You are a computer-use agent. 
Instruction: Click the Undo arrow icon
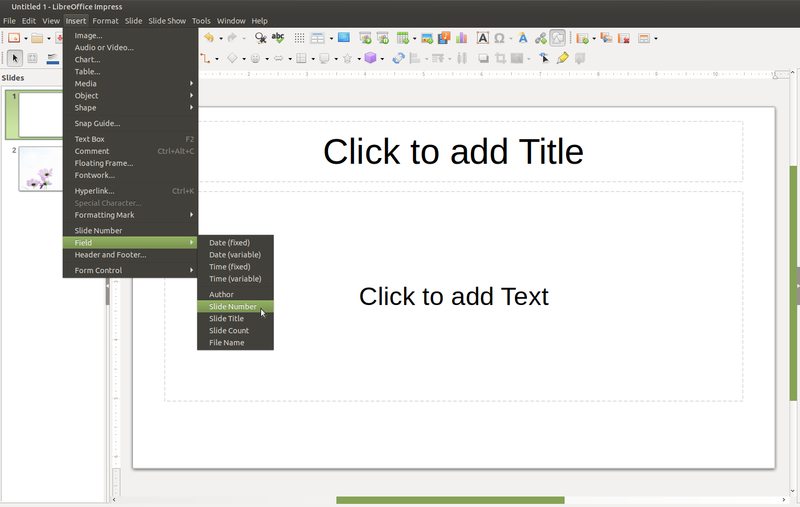[209, 38]
